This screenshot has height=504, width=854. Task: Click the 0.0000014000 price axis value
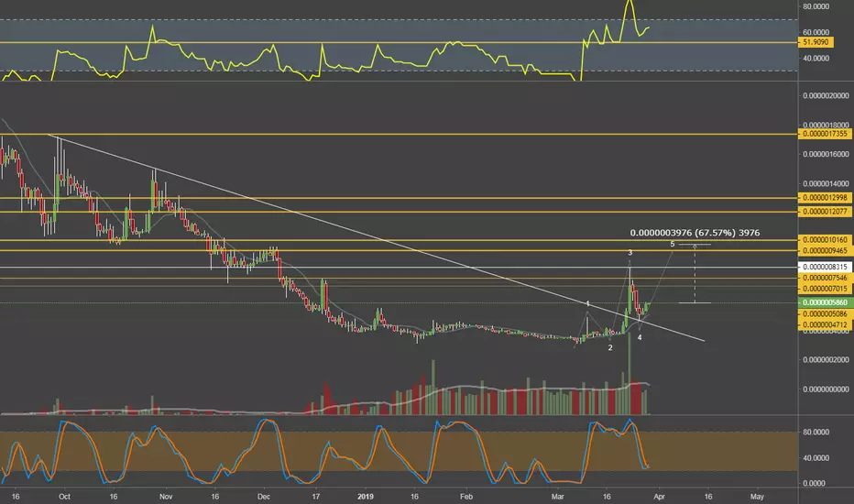coord(826,183)
